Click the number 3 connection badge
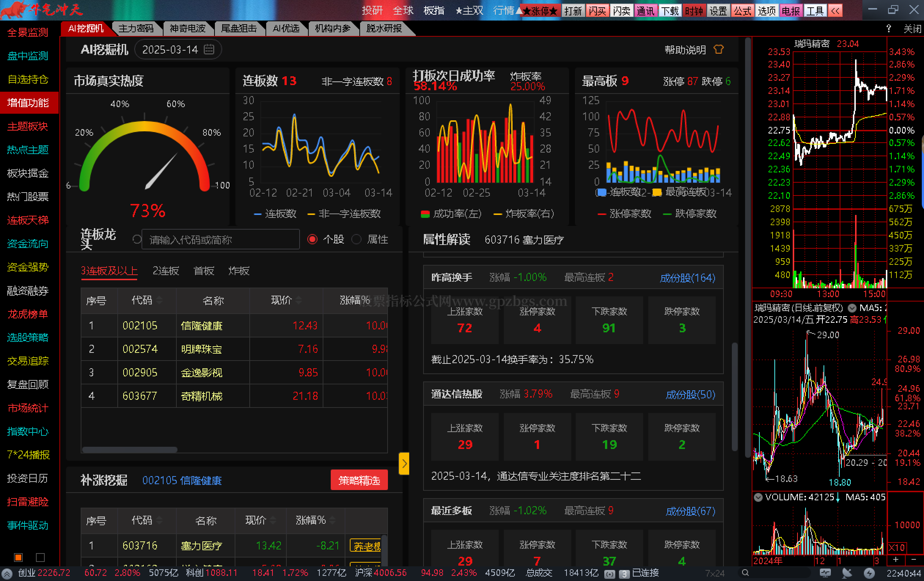 pos(624,574)
